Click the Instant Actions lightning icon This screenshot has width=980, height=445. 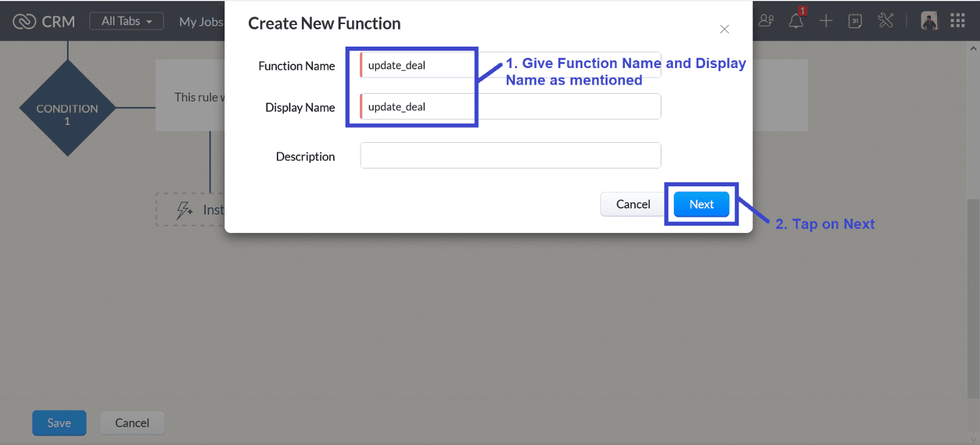pyautogui.click(x=184, y=210)
